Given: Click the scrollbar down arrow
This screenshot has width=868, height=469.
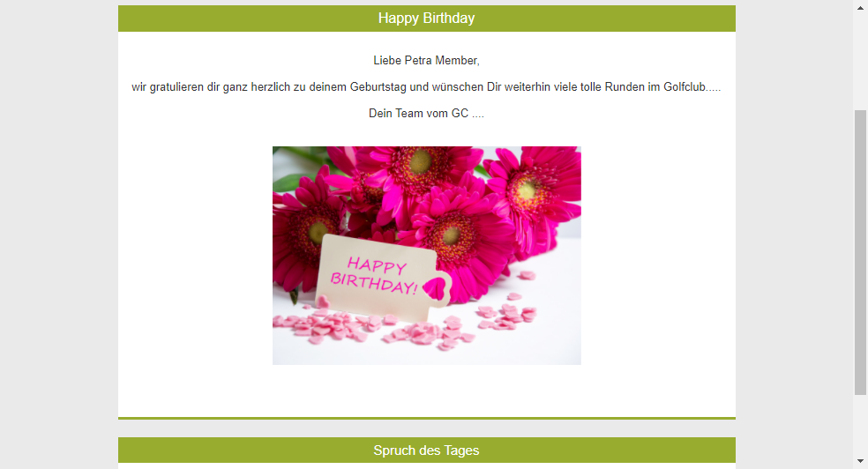Looking at the screenshot, I should (860, 461).
